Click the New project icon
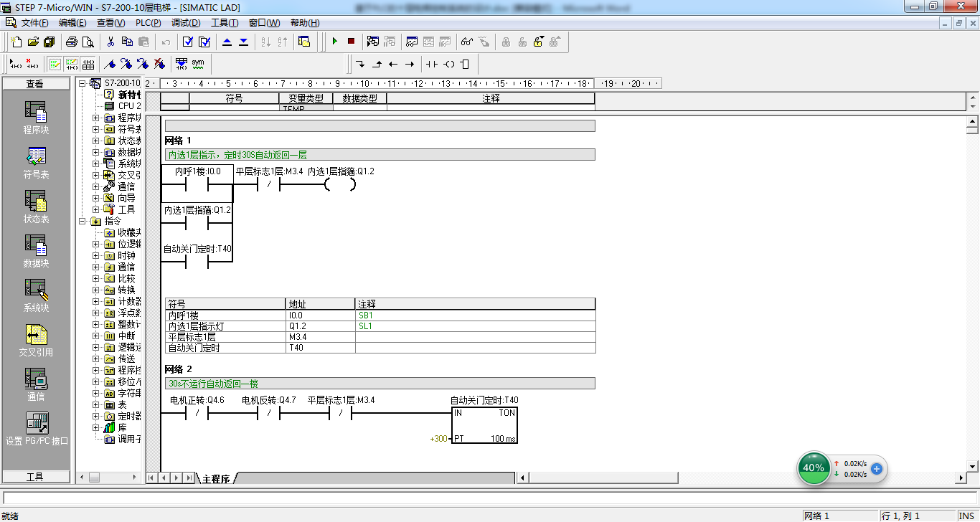 [16, 42]
